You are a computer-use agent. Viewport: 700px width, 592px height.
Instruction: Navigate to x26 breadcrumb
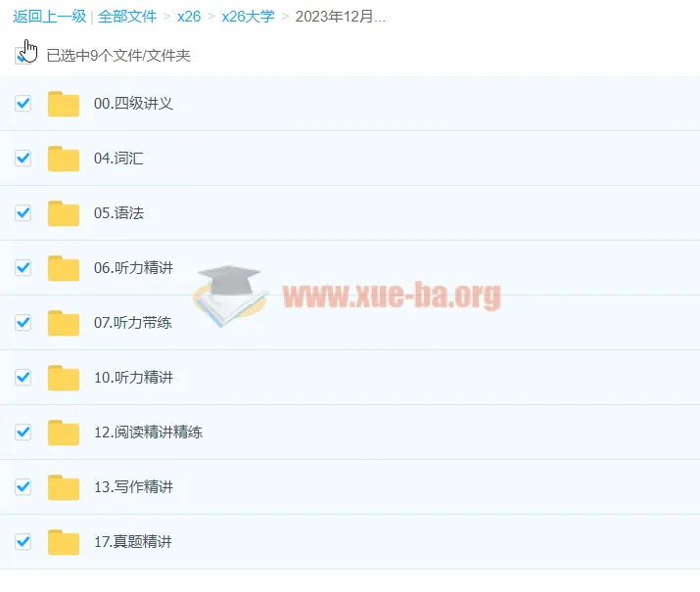coord(189,17)
